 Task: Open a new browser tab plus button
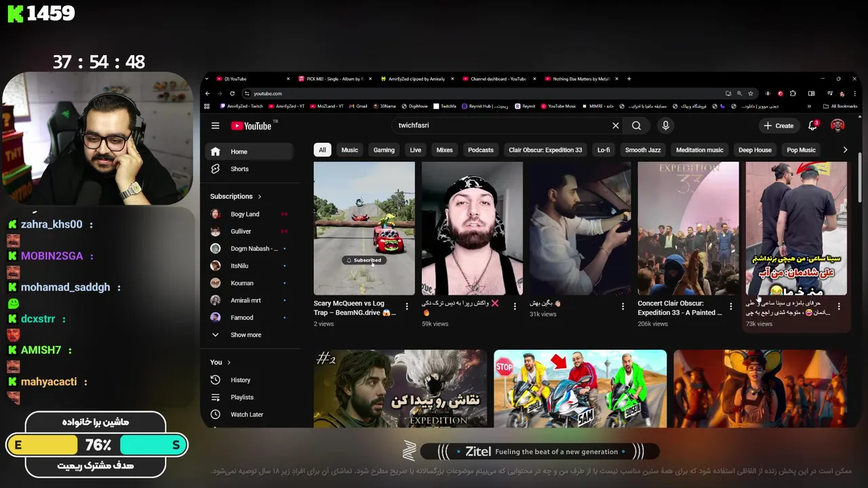click(629, 79)
